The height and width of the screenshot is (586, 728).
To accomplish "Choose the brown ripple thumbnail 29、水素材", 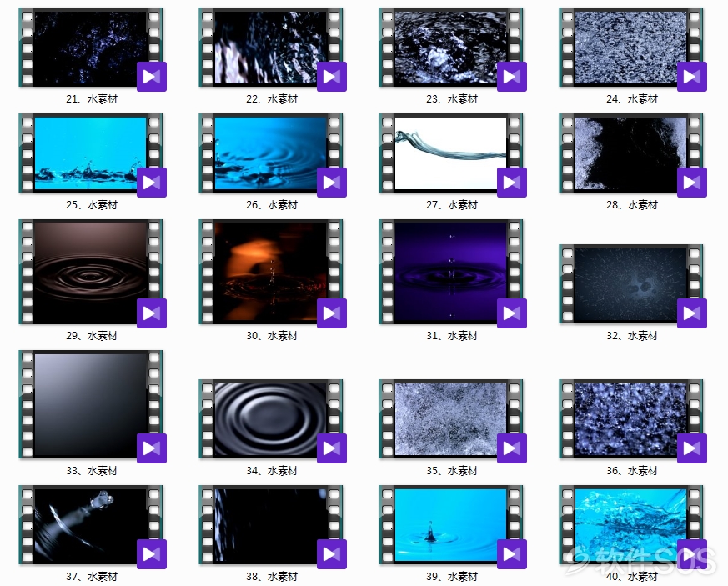I will (91, 272).
